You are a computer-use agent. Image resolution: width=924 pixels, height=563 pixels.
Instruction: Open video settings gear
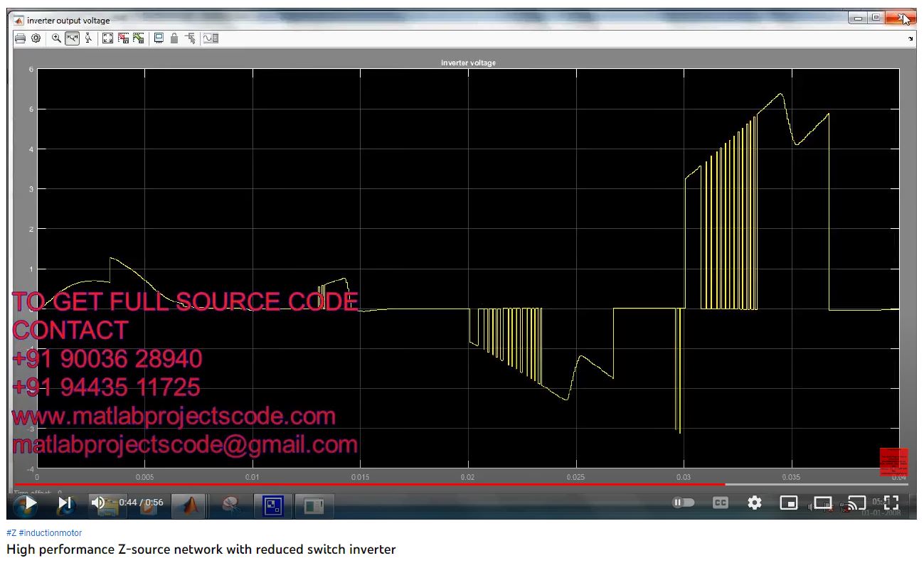click(x=755, y=503)
